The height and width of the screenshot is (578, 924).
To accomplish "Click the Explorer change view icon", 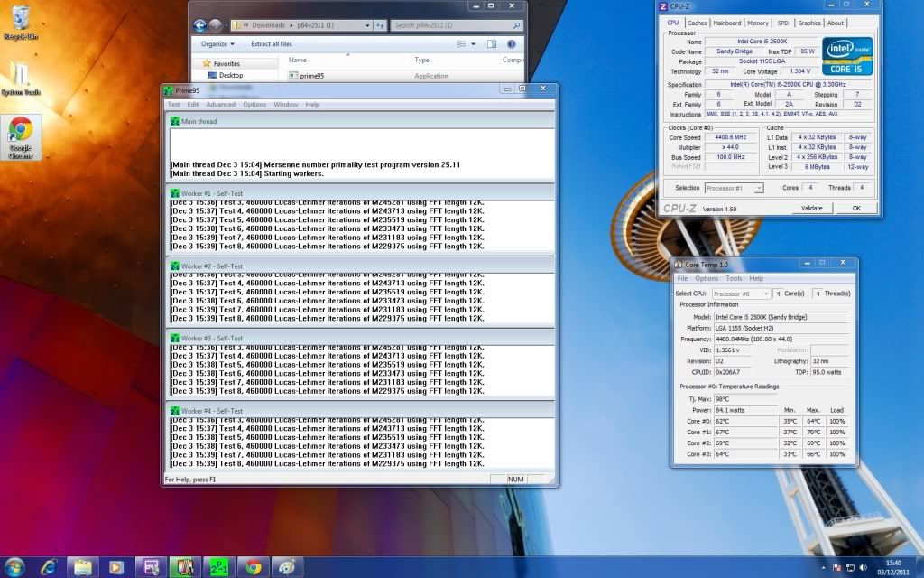I will 461,44.
